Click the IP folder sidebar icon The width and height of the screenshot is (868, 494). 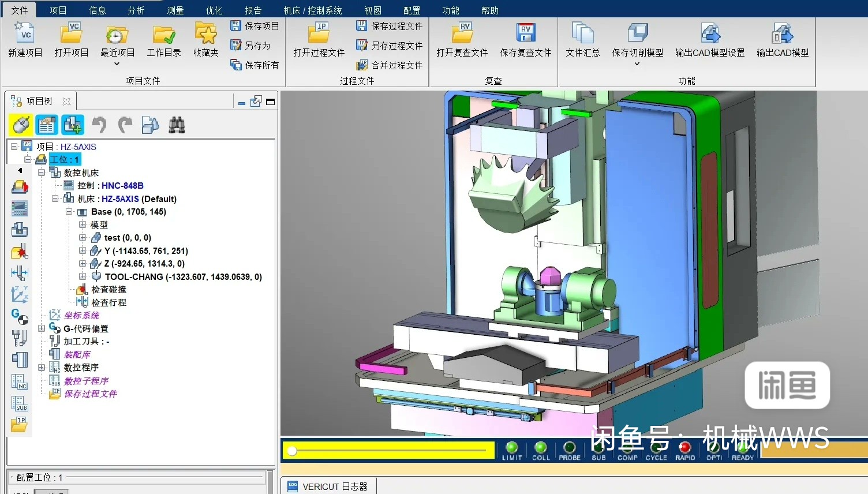pos(20,424)
